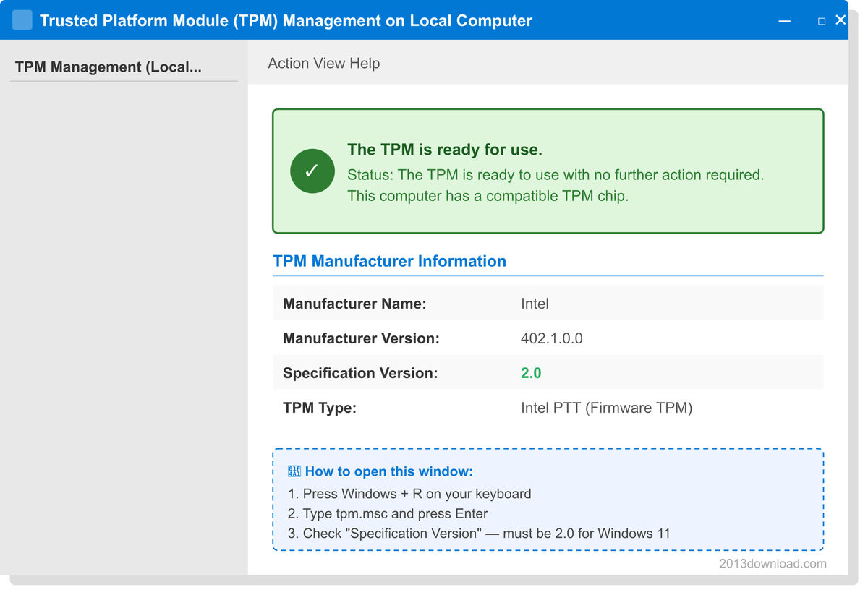Select the Intel PTT (Firmware TPM) value

606,408
